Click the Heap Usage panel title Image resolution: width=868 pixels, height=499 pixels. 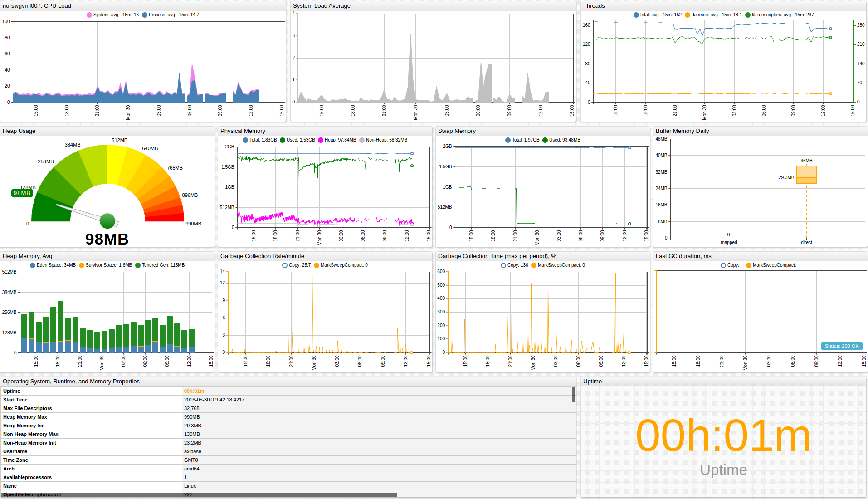click(19, 131)
